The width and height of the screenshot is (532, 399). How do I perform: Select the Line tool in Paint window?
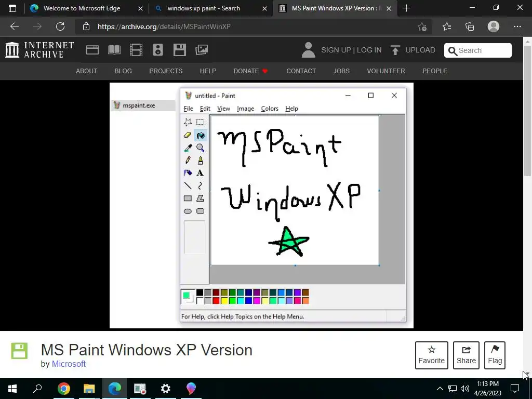(x=188, y=185)
